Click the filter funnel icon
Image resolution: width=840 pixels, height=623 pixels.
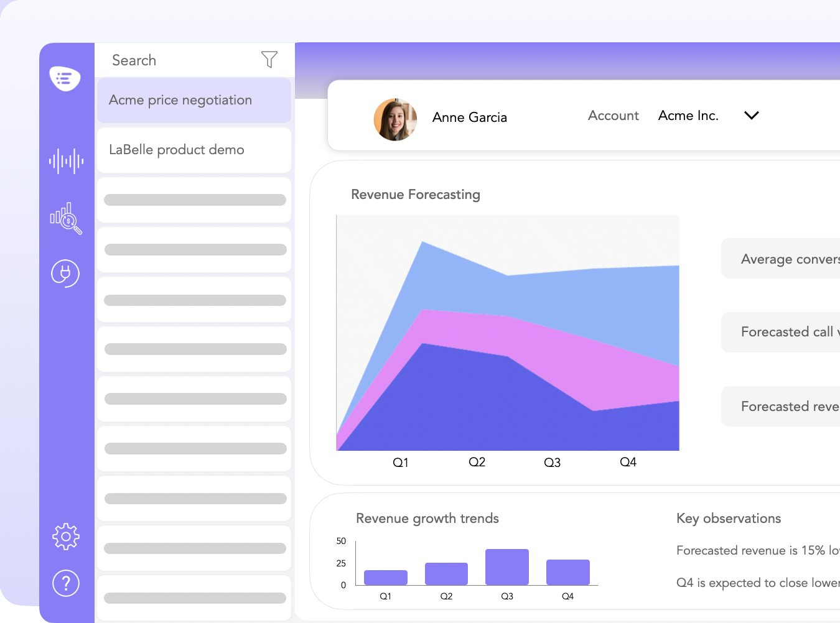point(269,60)
